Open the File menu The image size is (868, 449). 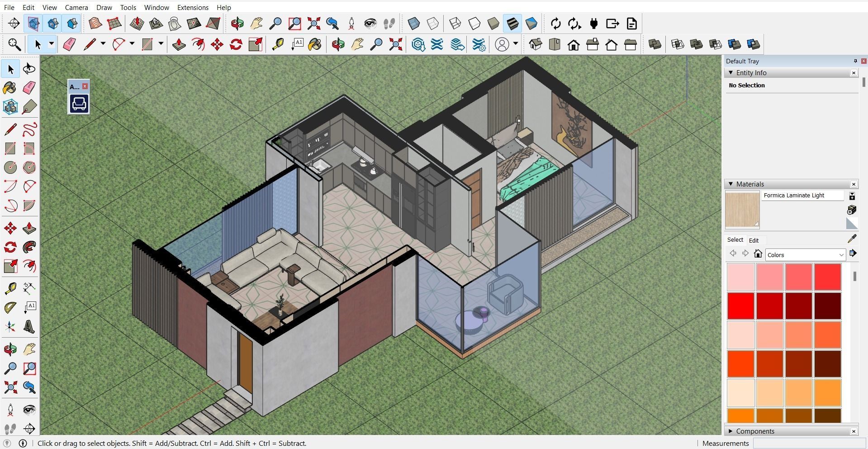9,7
